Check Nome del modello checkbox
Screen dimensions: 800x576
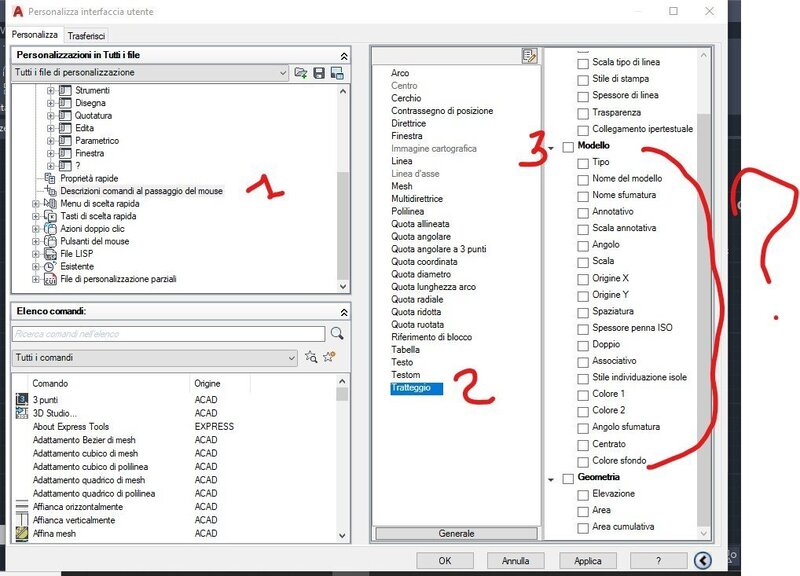583,180
